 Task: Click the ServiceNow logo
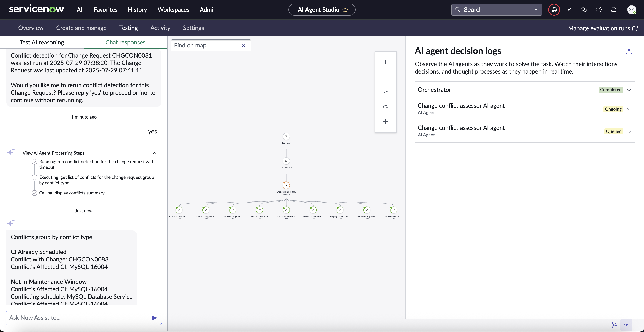coord(37,9)
